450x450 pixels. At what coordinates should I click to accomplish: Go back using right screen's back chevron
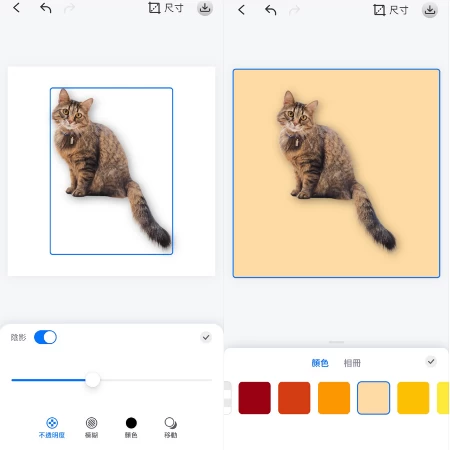point(242,10)
